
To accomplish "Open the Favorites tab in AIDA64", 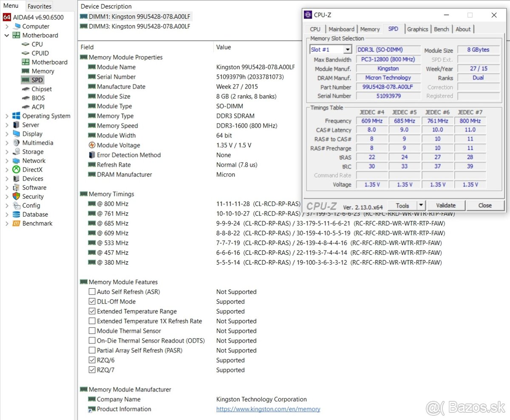I will point(39,6).
